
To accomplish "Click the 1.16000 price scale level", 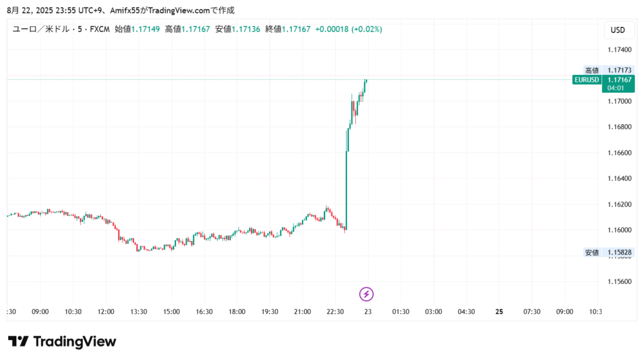I will click(x=619, y=230).
